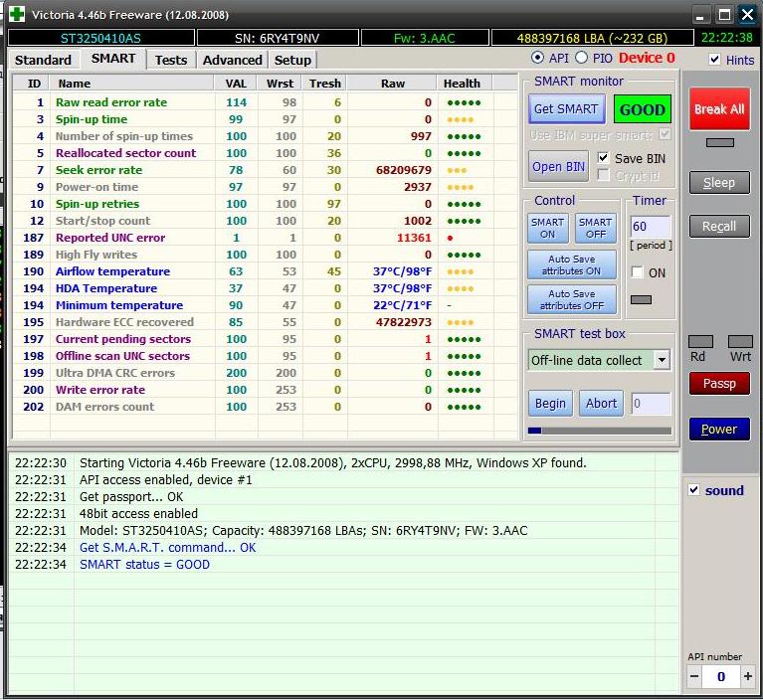Switch to the Standard tab
This screenshot has width=763, height=700.
coord(43,60)
